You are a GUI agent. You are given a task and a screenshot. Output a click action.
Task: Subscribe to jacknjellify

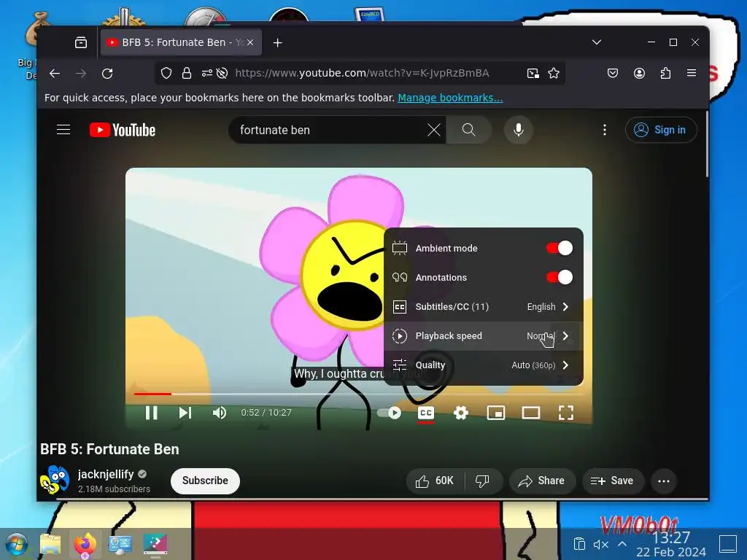(x=205, y=481)
